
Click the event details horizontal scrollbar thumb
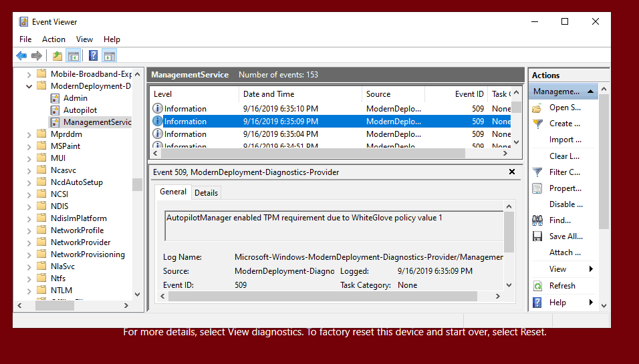[x=322, y=297]
